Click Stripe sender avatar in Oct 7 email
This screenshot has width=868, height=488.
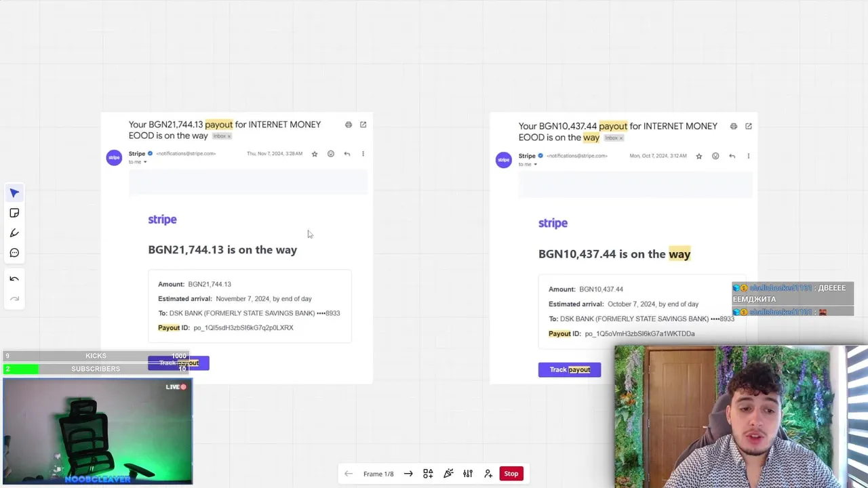click(x=504, y=159)
